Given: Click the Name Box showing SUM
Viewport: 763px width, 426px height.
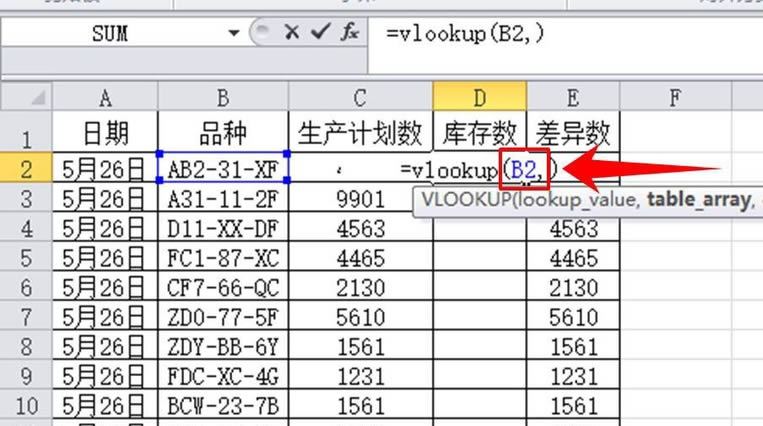Looking at the screenshot, I should 110,33.
